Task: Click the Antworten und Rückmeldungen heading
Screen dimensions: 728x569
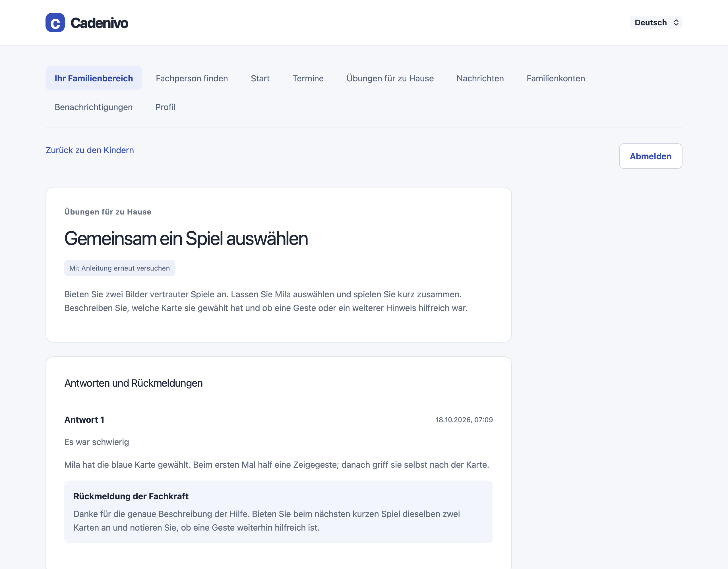Action: 133,383
